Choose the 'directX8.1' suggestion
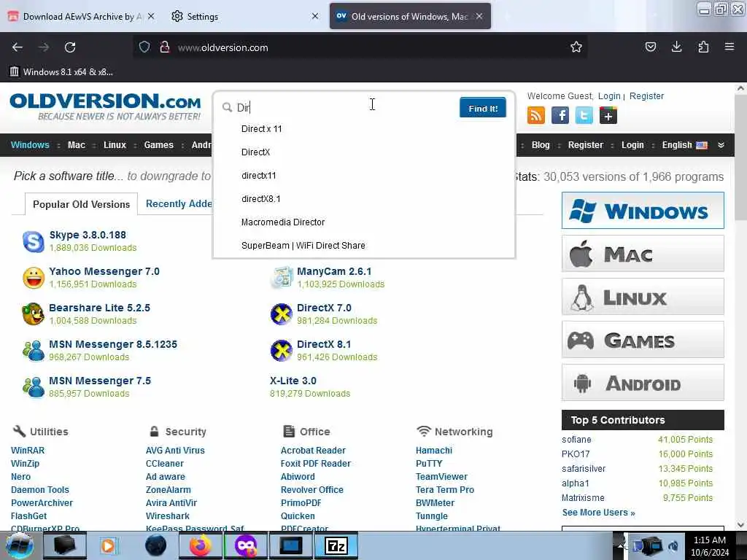Screen dimensions: 747x560 pyautogui.click(x=364, y=198)
